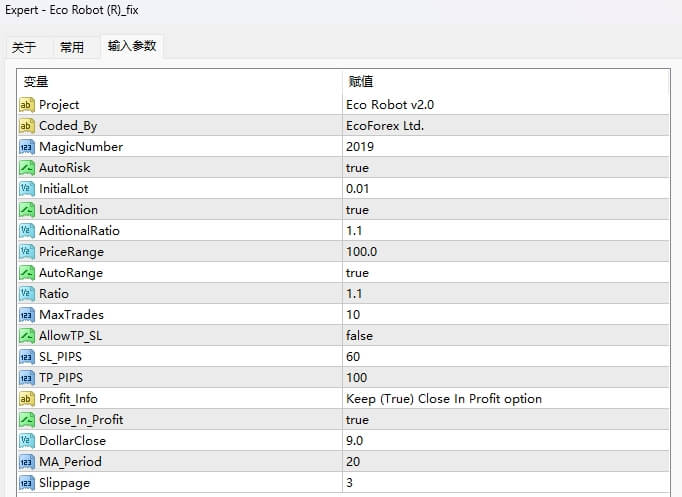Image resolution: width=682 pixels, height=497 pixels.
Task: Click the integer icon beside Slippage
Action: [27, 483]
